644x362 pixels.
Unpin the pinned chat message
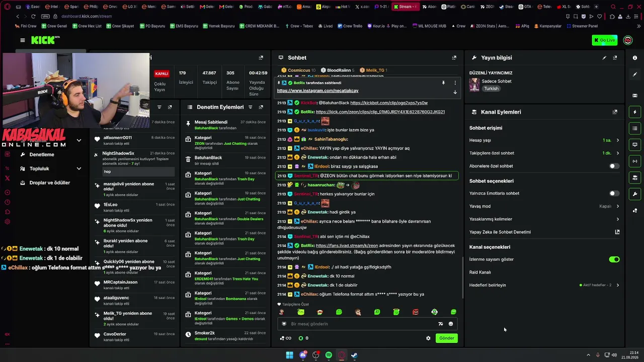click(443, 82)
